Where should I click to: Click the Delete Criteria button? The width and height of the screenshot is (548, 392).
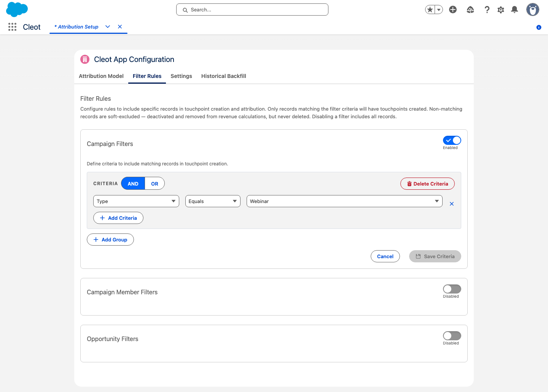click(427, 184)
